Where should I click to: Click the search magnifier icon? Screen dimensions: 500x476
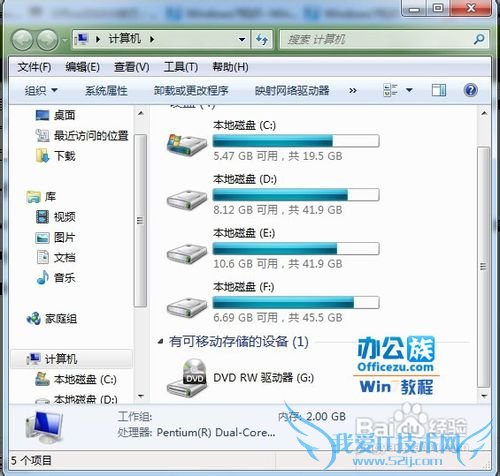click(x=479, y=40)
